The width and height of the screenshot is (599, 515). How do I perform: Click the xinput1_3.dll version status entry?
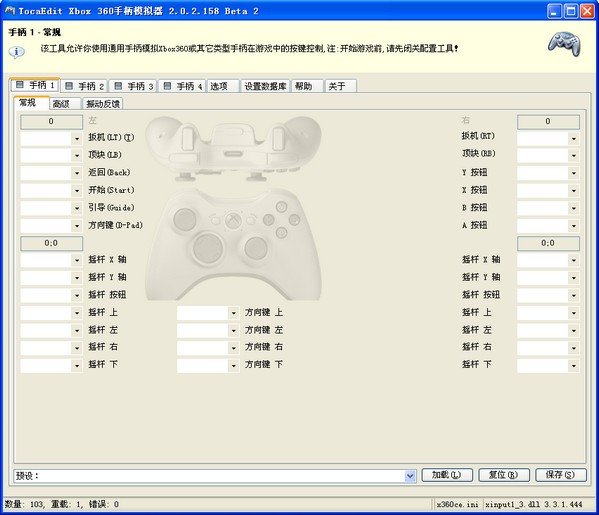click(x=534, y=505)
